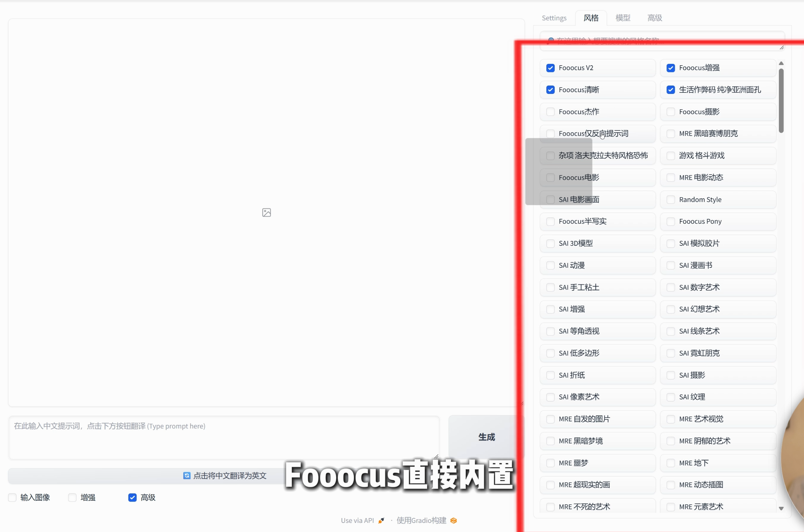Check the MRE 电影动态 style
804x532 pixels.
point(671,177)
